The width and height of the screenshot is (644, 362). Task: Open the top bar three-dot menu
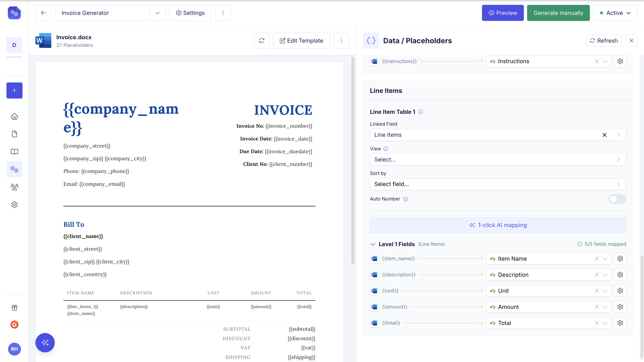[x=223, y=13]
